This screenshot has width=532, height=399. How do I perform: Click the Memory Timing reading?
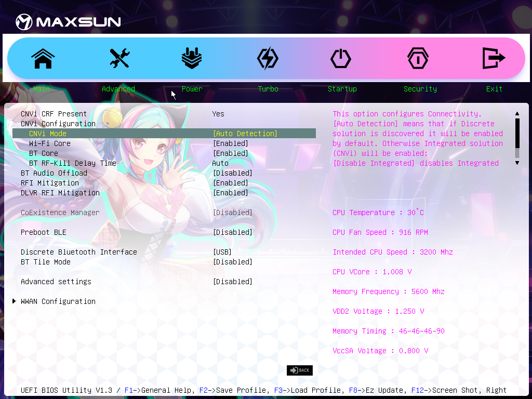(x=389, y=331)
